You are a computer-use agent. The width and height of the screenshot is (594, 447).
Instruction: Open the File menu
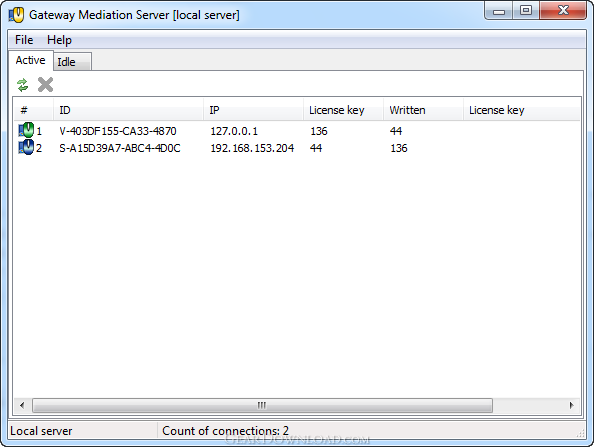point(24,40)
